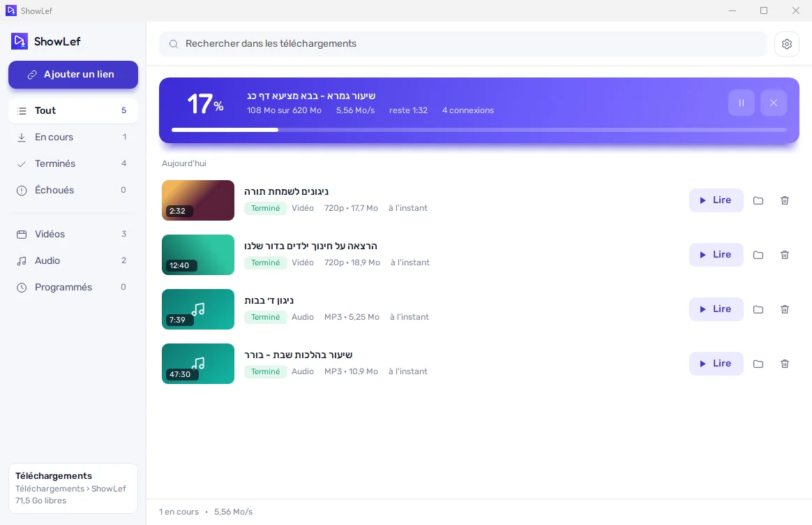The width and height of the screenshot is (812, 525).
Task: Click the 4 connexions label
Action: pyautogui.click(x=468, y=110)
